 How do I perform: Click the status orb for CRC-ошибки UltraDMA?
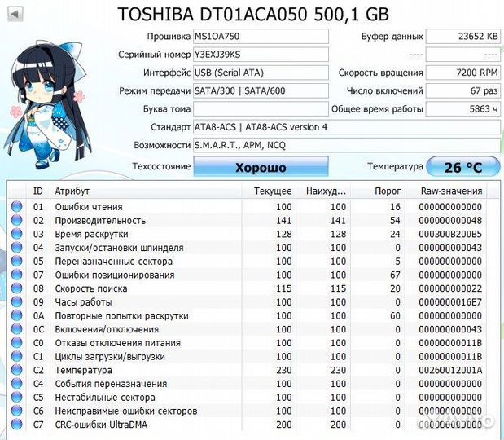(16, 425)
